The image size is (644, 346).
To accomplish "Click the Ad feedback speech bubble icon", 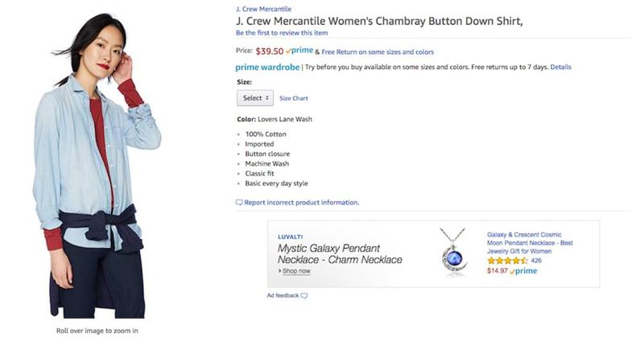I will (x=304, y=296).
